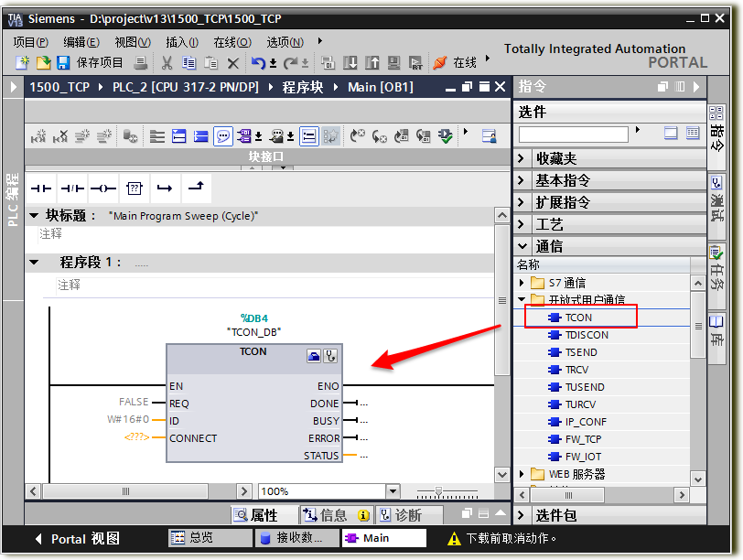Expand the WEB 服务器 folder
The height and width of the screenshot is (560, 743).
(x=522, y=474)
